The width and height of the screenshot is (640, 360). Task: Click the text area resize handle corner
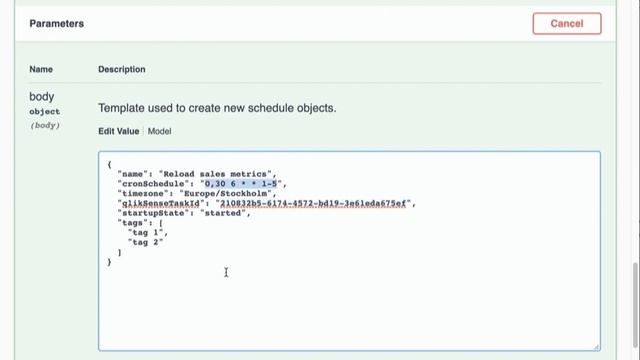(596, 347)
